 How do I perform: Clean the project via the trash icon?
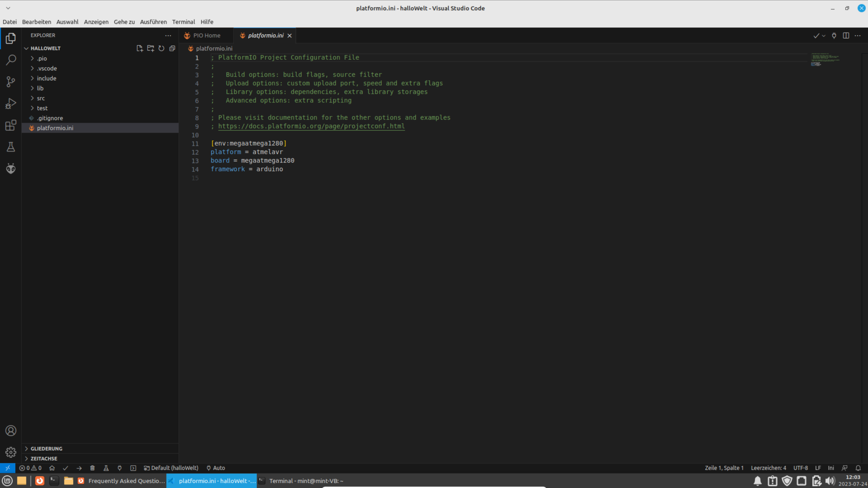pyautogui.click(x=92, y=468)
